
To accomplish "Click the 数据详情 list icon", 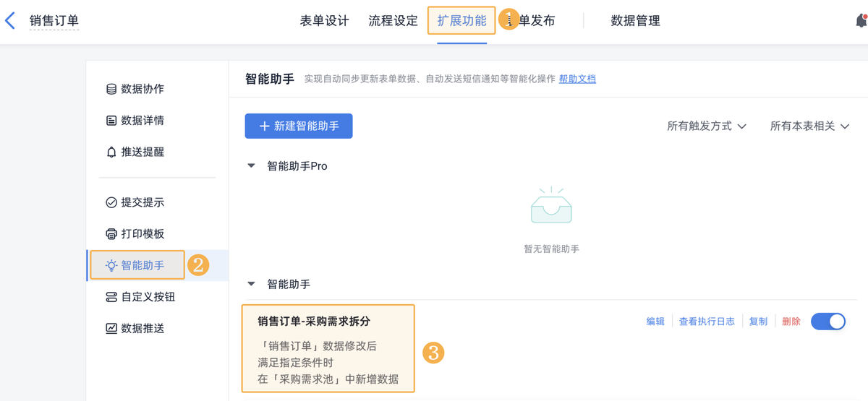I will pyautogui.click(x=111, y=121).
